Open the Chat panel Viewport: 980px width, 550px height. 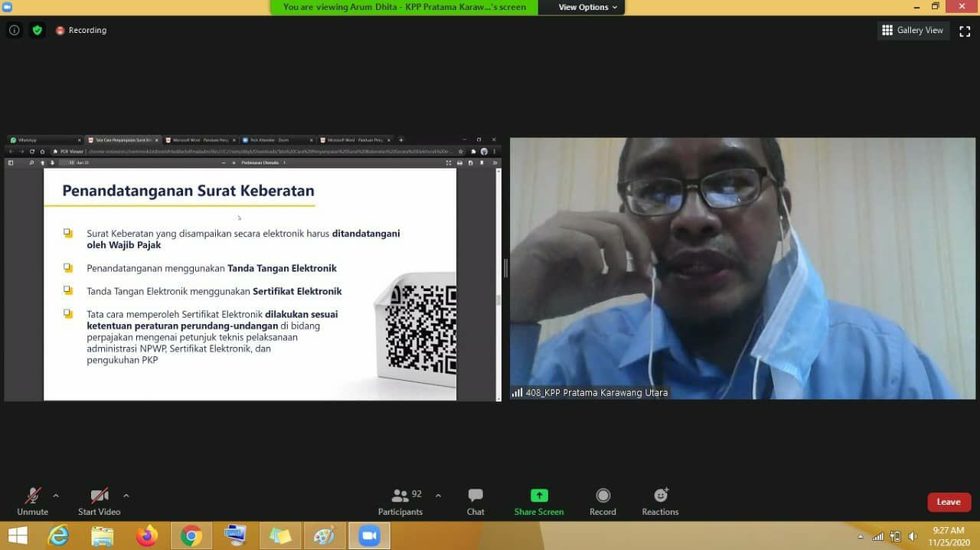(x=475, y=502)
